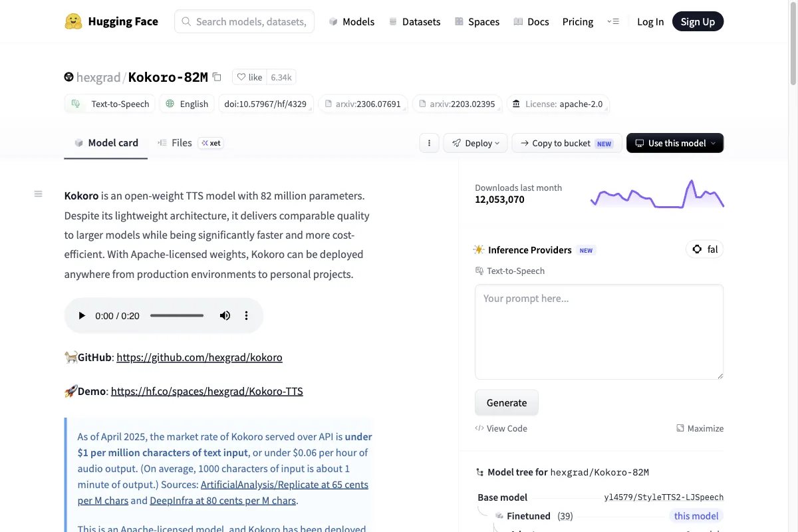798x532 pixels.
Task: Mute the audio player volume
Action: click(225, 316)
